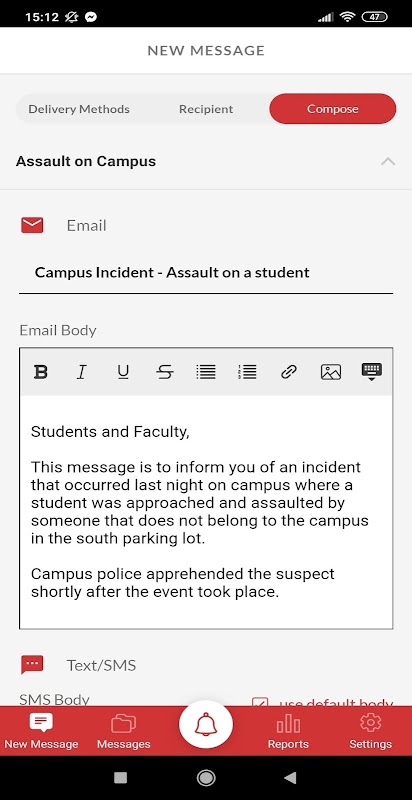Insert bulleted list in email body
Image resolution: width=412 pixels, height=800 pixels.
coord(206,372)
